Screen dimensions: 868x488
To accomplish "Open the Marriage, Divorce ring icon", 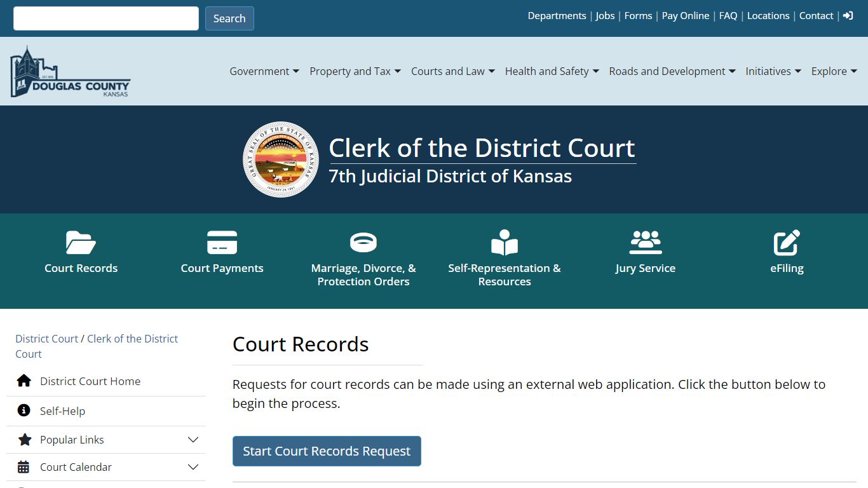I will [x=363, y=243].
